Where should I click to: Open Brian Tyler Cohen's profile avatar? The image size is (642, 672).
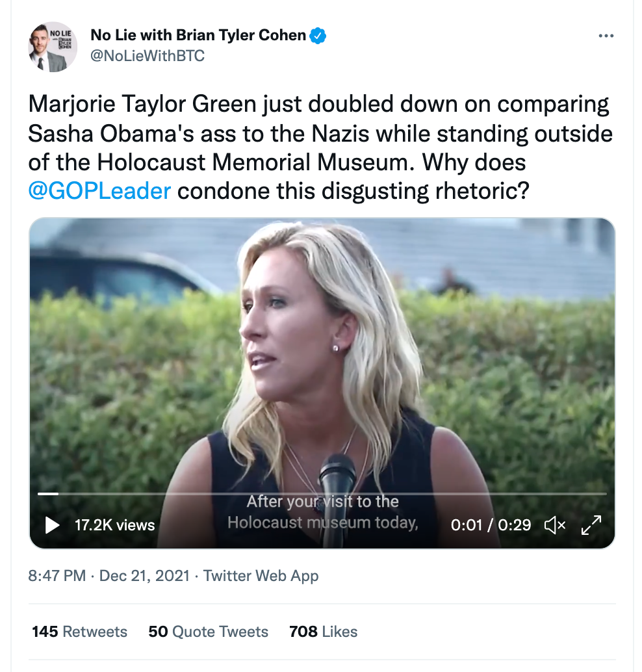click(53, 47)
